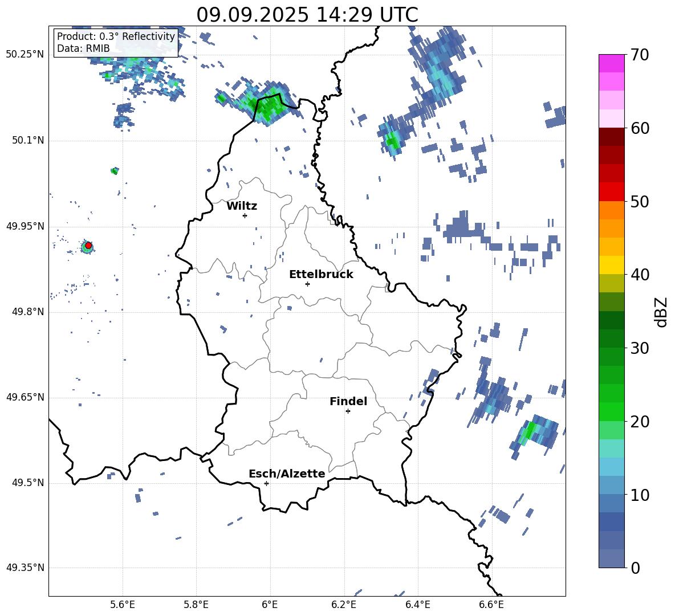Click the 6.2°E longitude label
This screenshot has height=616, width=675.
pyautogui.click(x=344, y=605)
